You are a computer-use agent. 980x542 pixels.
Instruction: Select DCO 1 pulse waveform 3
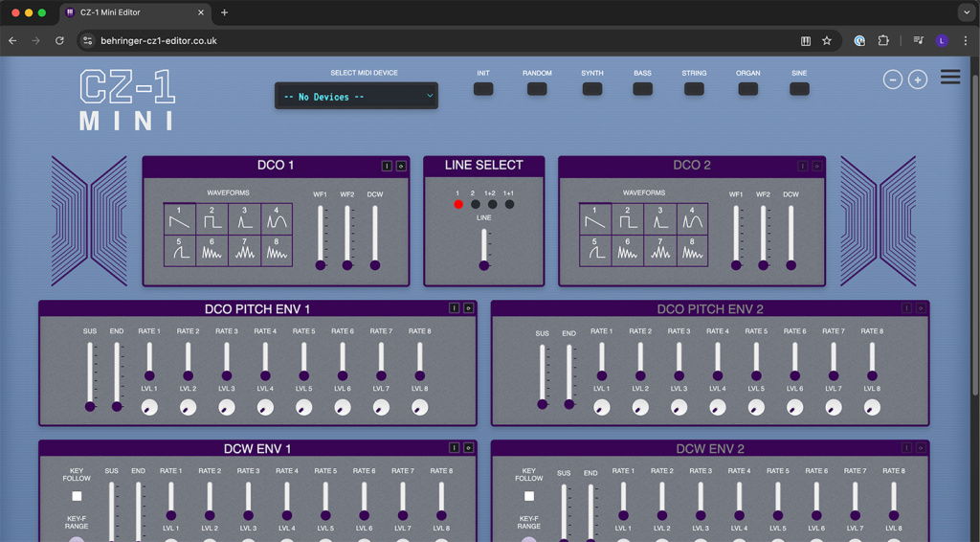point(244,218)
